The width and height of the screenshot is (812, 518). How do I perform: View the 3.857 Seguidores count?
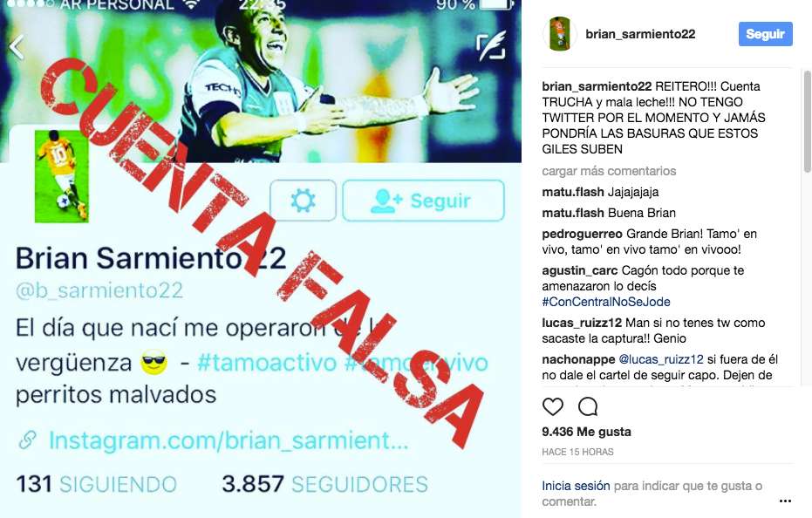(x=324, y=484)
